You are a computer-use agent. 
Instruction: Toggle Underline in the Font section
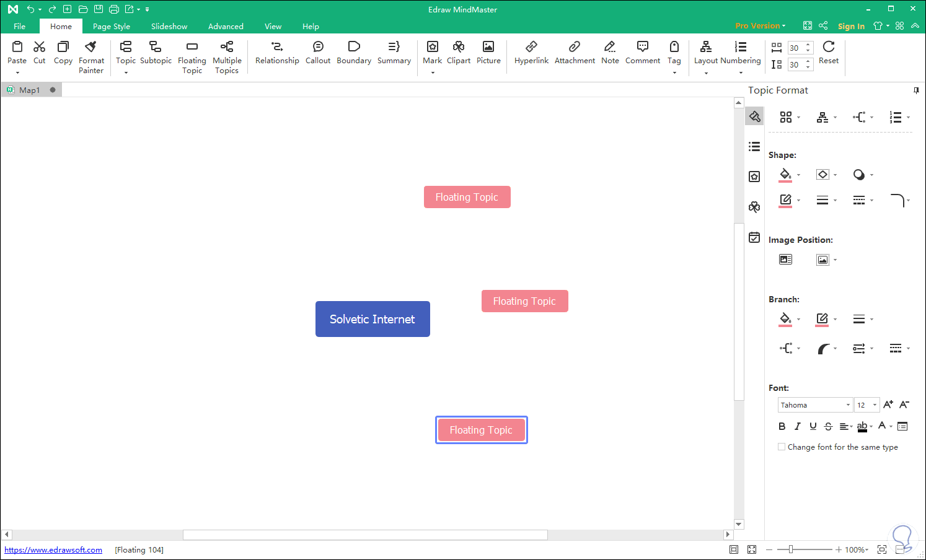click(813, 426)
